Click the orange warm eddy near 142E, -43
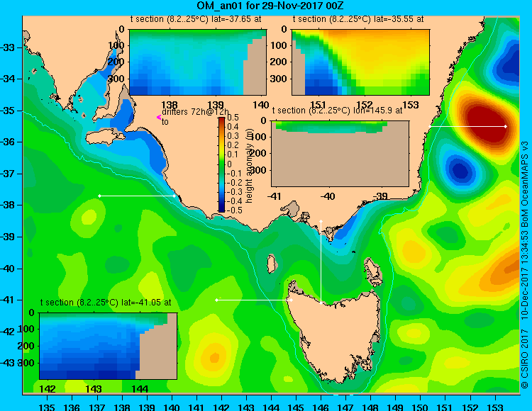The height and width of the screenshot is (411, 532). coord(214,357)
